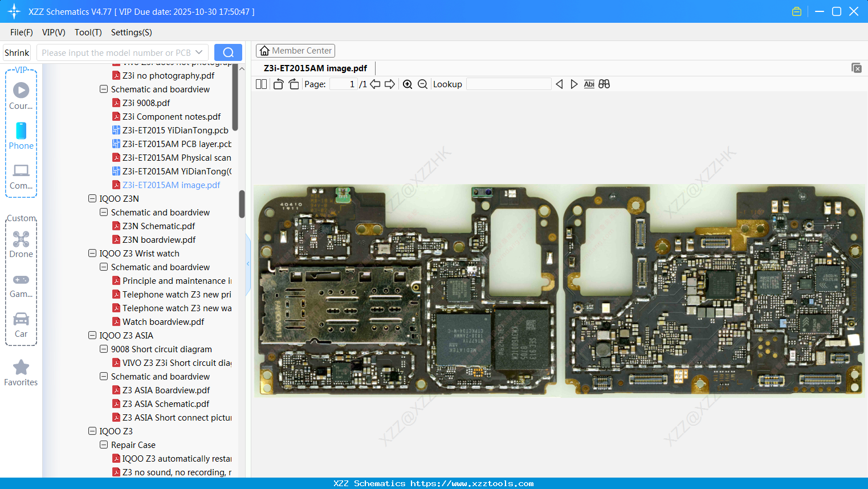The image size is (868, 489).
Task: Jump to the next lookup result
Action: coord(574,84)
